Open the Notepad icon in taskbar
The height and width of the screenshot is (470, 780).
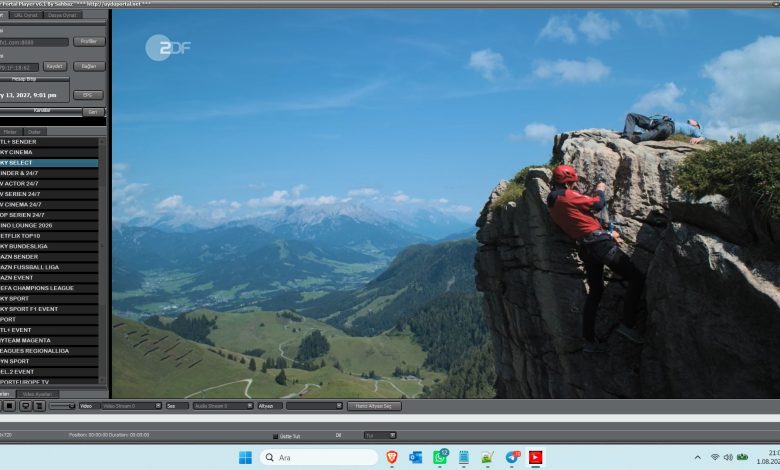[x=464, y=457]
